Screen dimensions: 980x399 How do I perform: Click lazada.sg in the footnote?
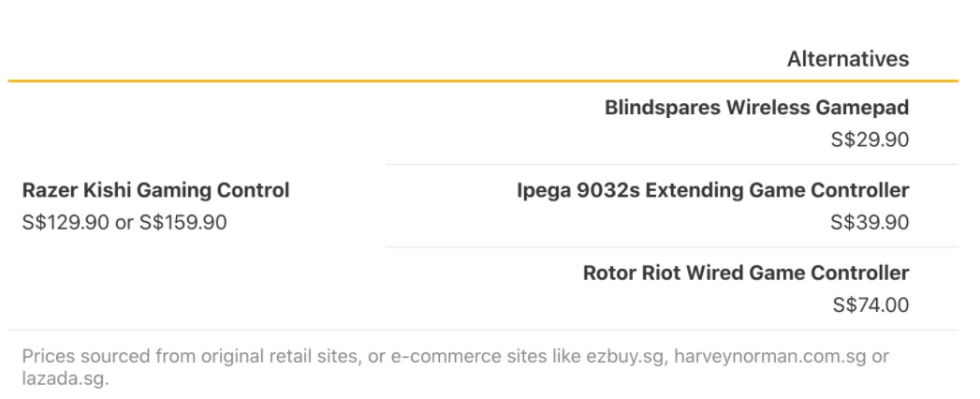click(66, 377)
